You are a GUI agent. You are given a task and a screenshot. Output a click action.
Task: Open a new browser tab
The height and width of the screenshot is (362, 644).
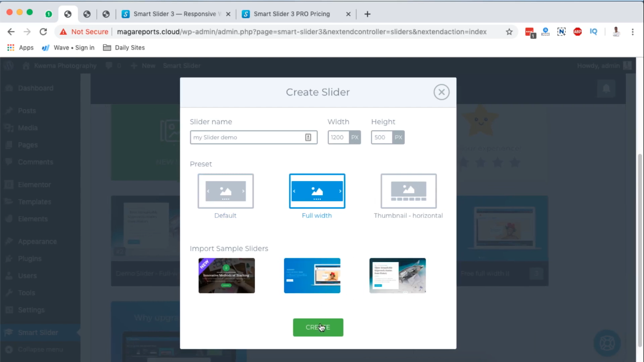coord(367,14)
